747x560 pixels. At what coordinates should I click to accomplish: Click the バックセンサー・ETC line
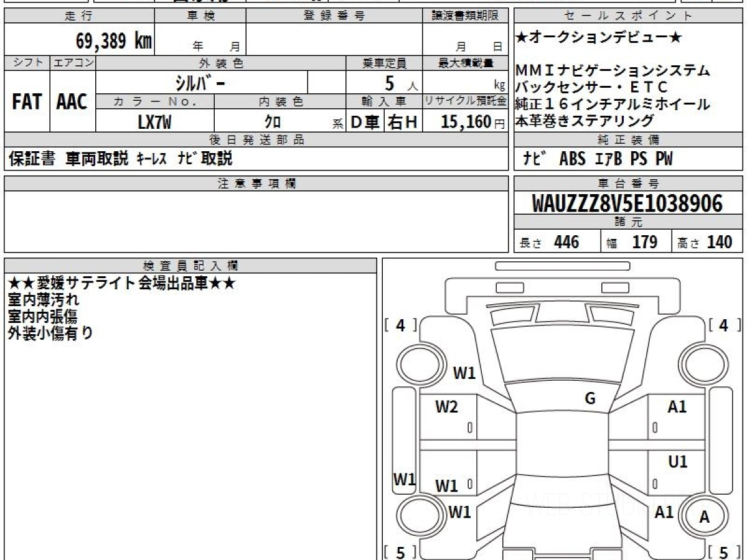click(x=591, y=87)
